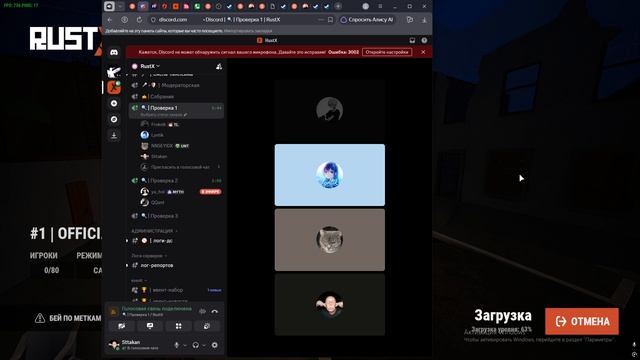640x360 pixels.
Task: Open Discord inbox icon at top right
Action: pos(412,40)
